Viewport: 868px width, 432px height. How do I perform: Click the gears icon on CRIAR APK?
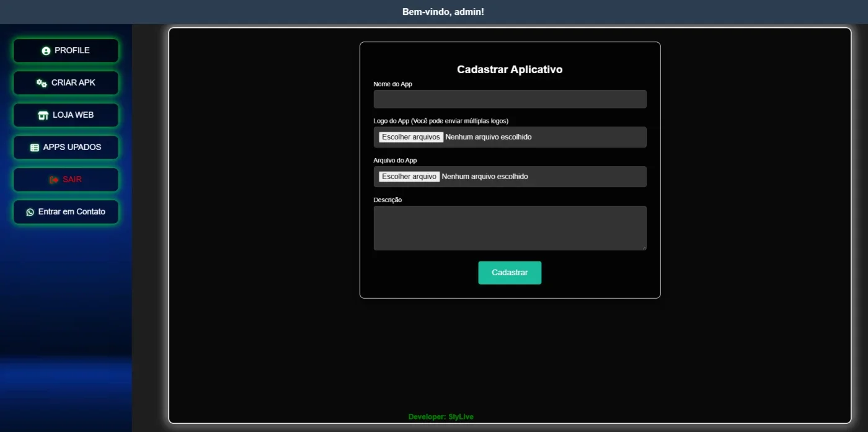coord(42,83)
